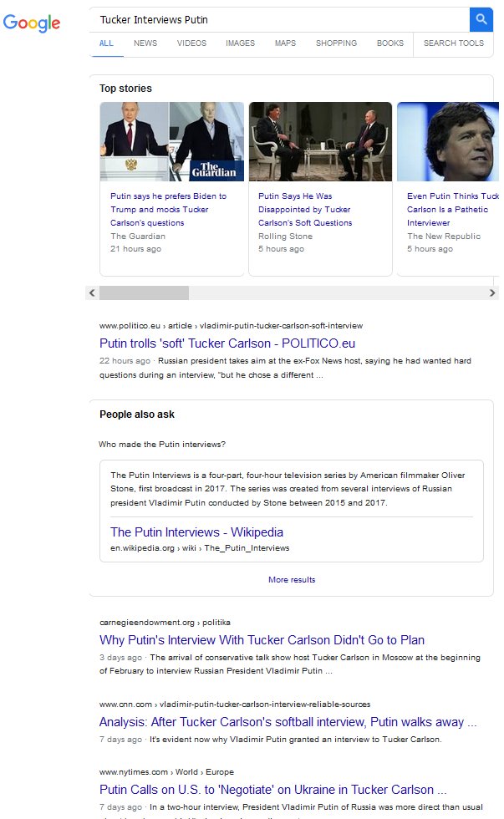This screenshot has width=504, height=819.
Task: Click the Google logo
Action: click(32, 23)
